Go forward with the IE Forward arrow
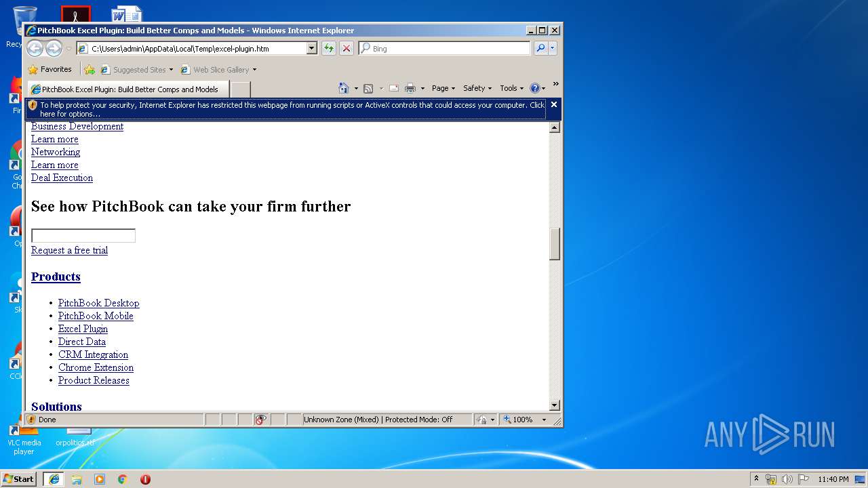Screen dimensions: 868x488 tap(54, 48)
